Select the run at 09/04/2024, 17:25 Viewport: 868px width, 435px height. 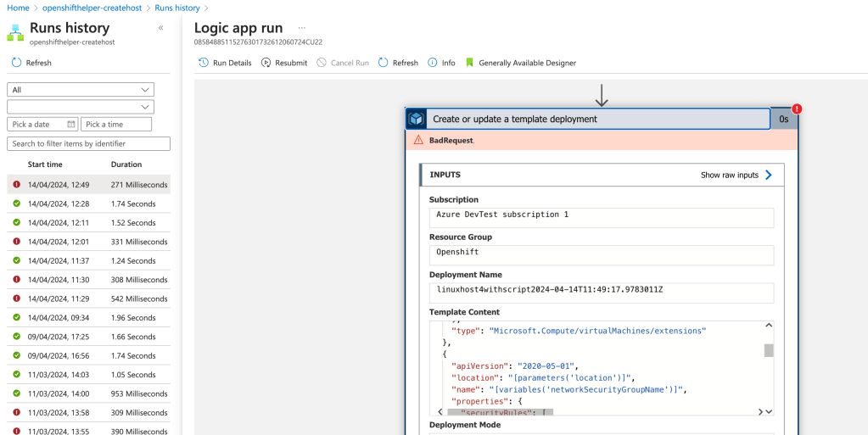88,337
